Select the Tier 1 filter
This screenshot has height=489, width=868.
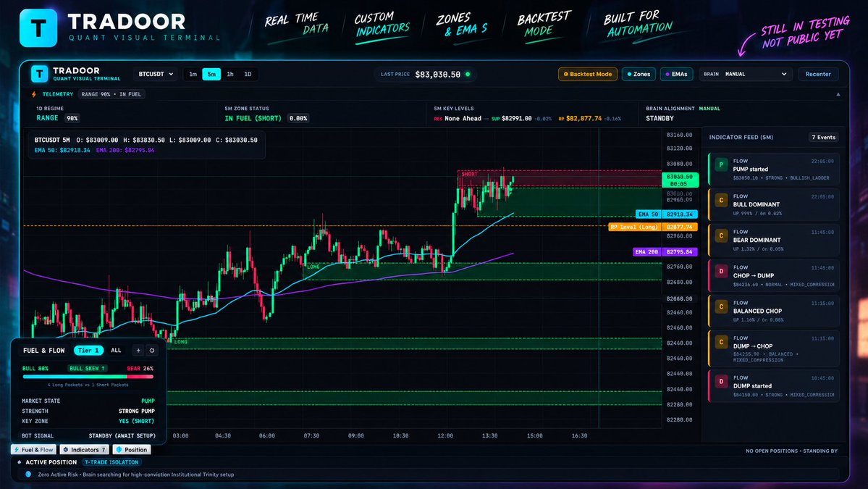pos(88,350)
